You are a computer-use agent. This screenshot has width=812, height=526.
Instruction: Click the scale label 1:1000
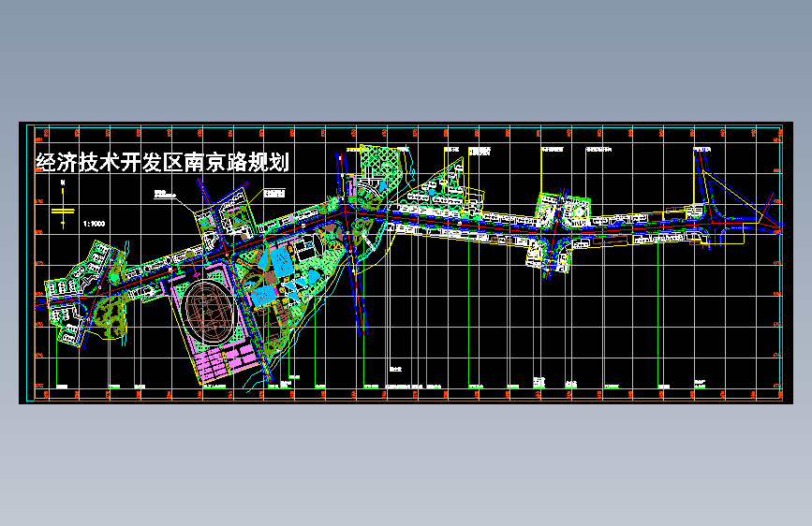point(94,224)
